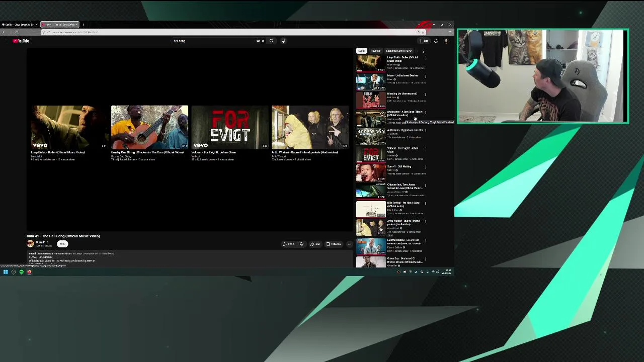Open Limp Bizkit Boiler end-screen thumbnail

pyautogui.click(x=69, y=127)
